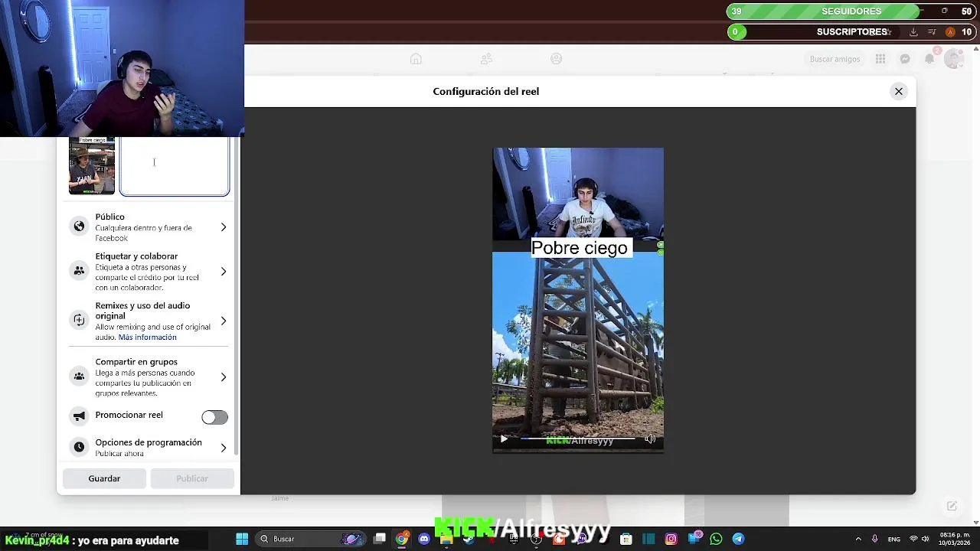Open the Público audience setting
This screenshot has width=980, height=551.
(x=149, y=227)
